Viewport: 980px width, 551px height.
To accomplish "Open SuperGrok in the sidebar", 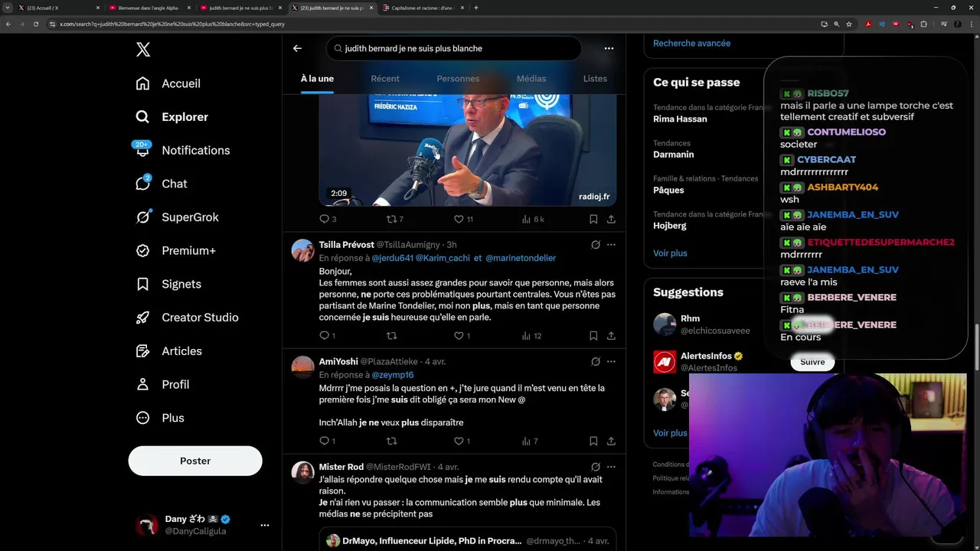I will click(x=177, y=217).
